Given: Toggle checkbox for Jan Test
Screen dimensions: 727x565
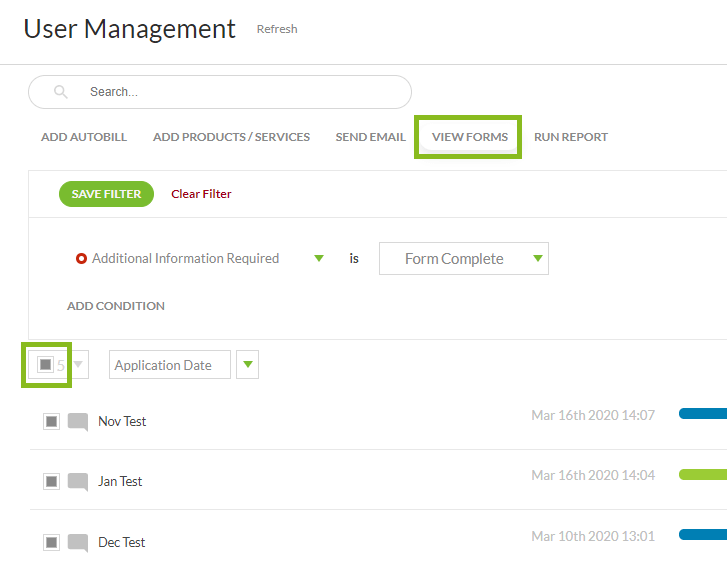Looking at the screenshot, I should [51, 482].
